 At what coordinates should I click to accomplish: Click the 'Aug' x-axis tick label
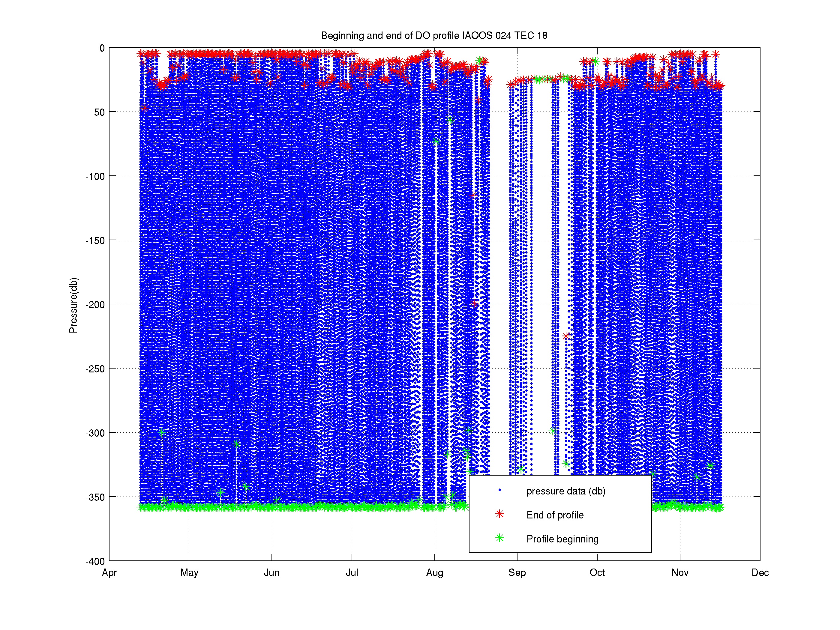(x=434, y=572)
